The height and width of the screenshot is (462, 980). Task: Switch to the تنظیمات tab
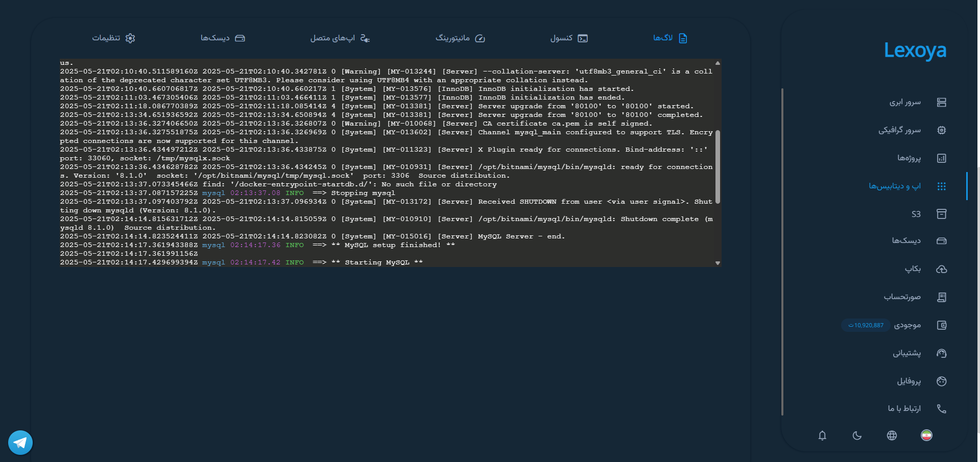[113, 38]
